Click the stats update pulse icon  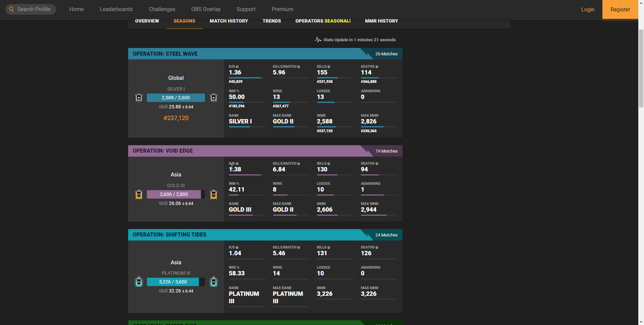point(318,40)
